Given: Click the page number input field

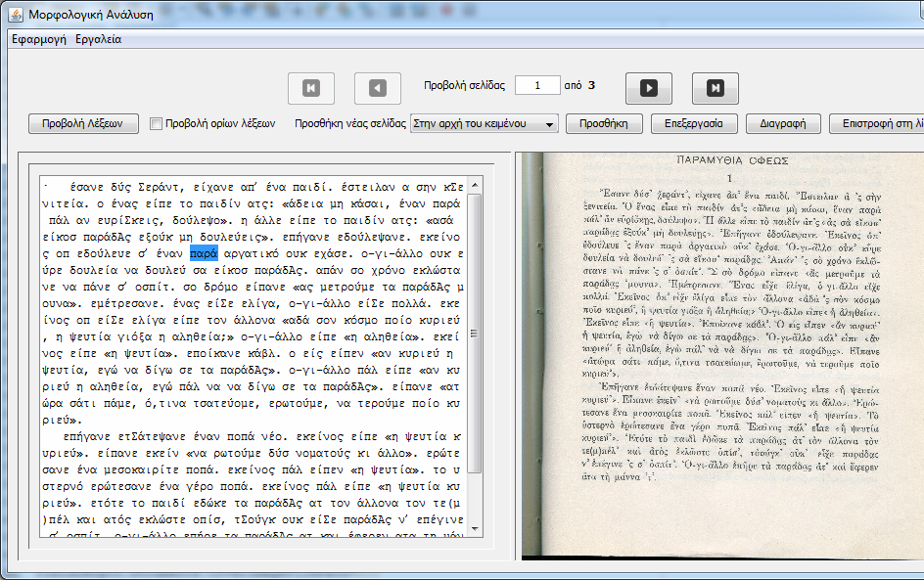Looking at the screenshot, I should 537,85.
